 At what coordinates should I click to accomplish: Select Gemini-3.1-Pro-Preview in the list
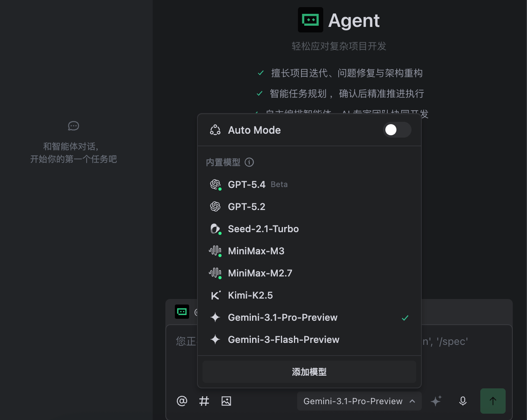pyautogui.click(x=309, y=317)
